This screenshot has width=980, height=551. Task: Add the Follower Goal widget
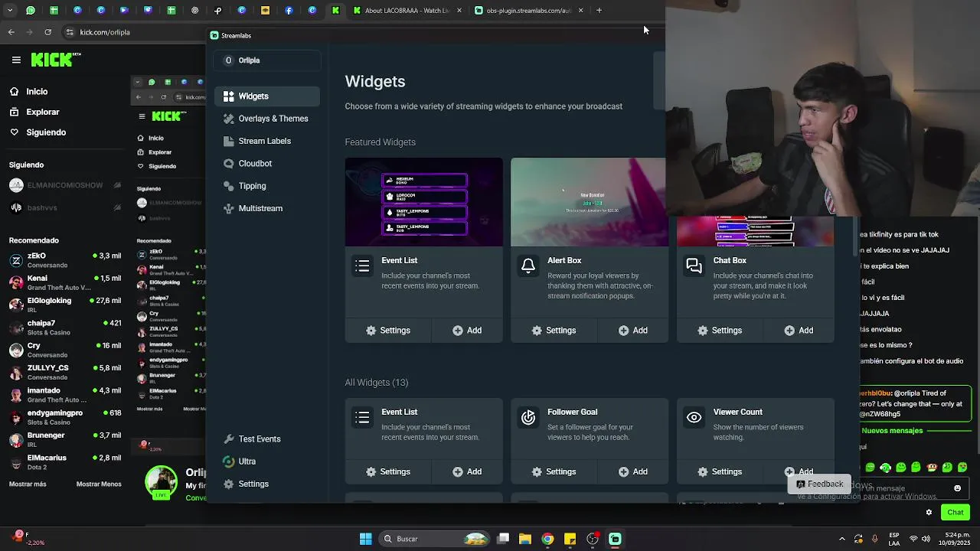633,471
